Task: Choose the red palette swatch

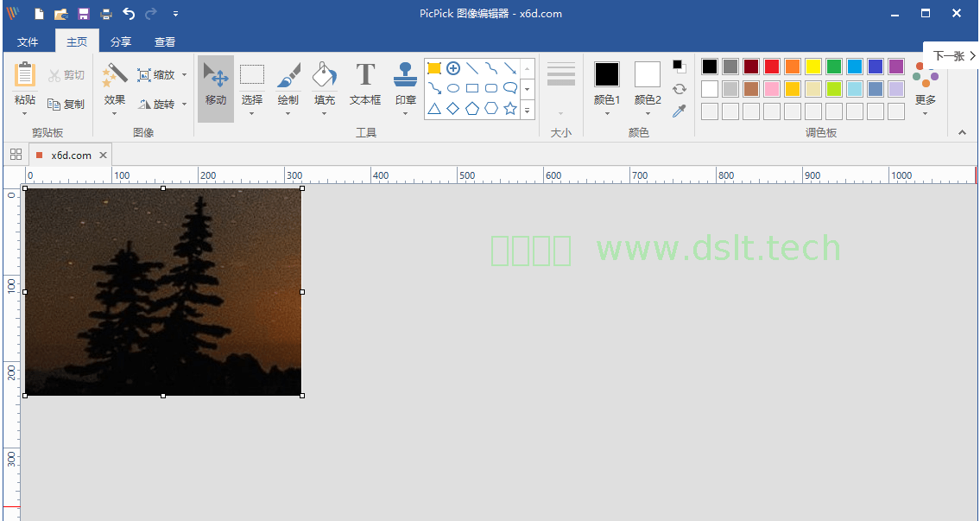Action: (x=772, y=67)
